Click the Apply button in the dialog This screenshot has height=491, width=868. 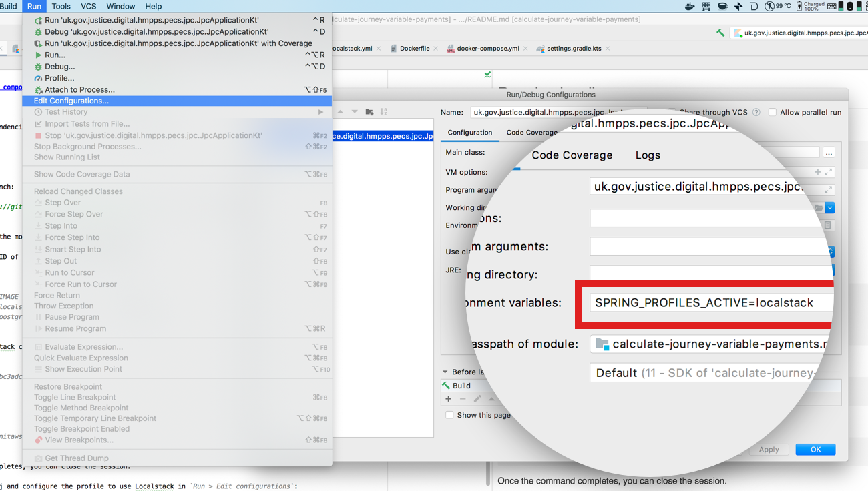(769, 450)
